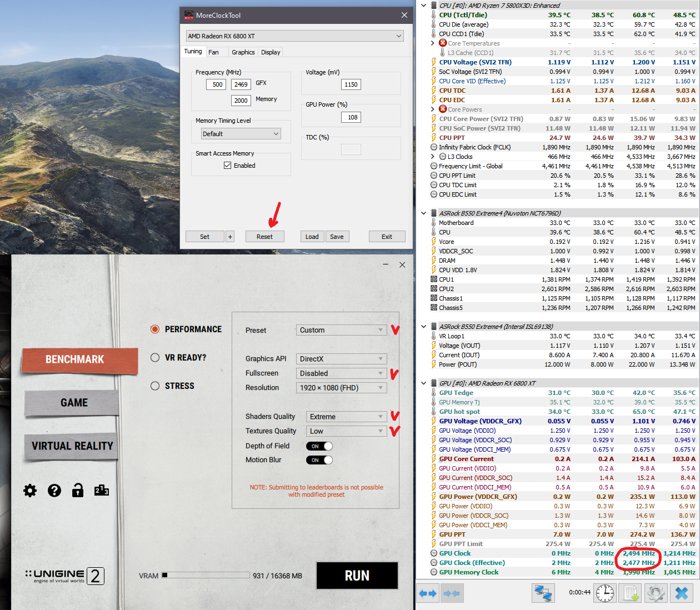
Task: Toggle Motion Blur switch
Action: 319,460
